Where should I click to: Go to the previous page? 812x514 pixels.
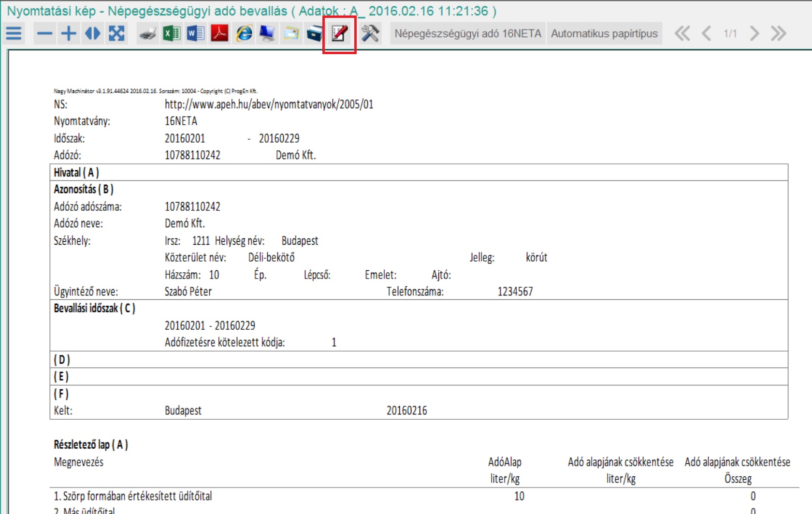coord(706,33)
